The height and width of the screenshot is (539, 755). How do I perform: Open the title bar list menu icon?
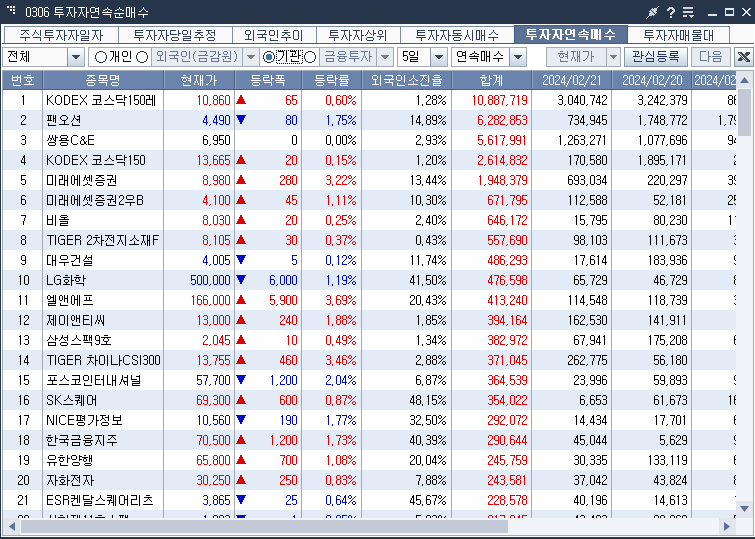point(689,12)
